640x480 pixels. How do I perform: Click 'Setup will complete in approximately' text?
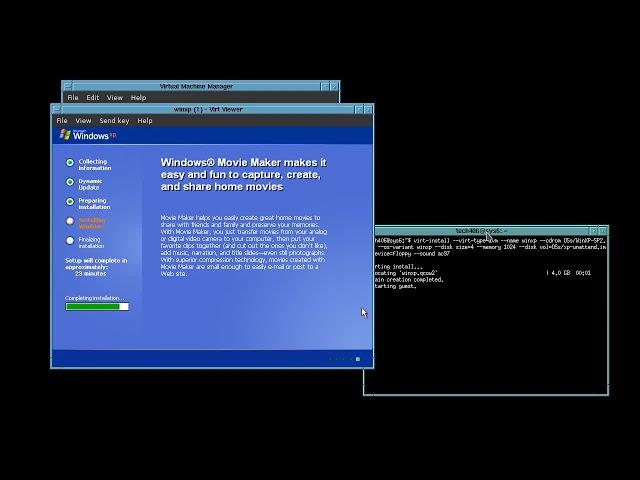[x=96, y=264]
